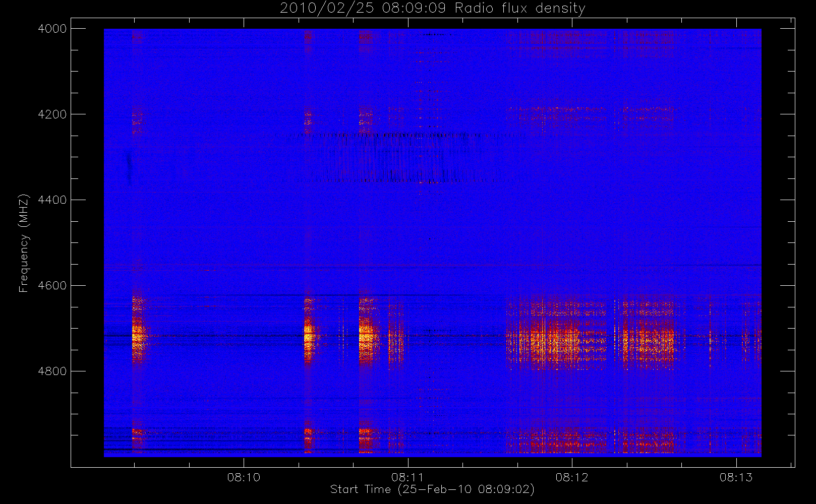Click the 08:11 time tick label
Screen dimensions: 816x504
coord(407,477)
